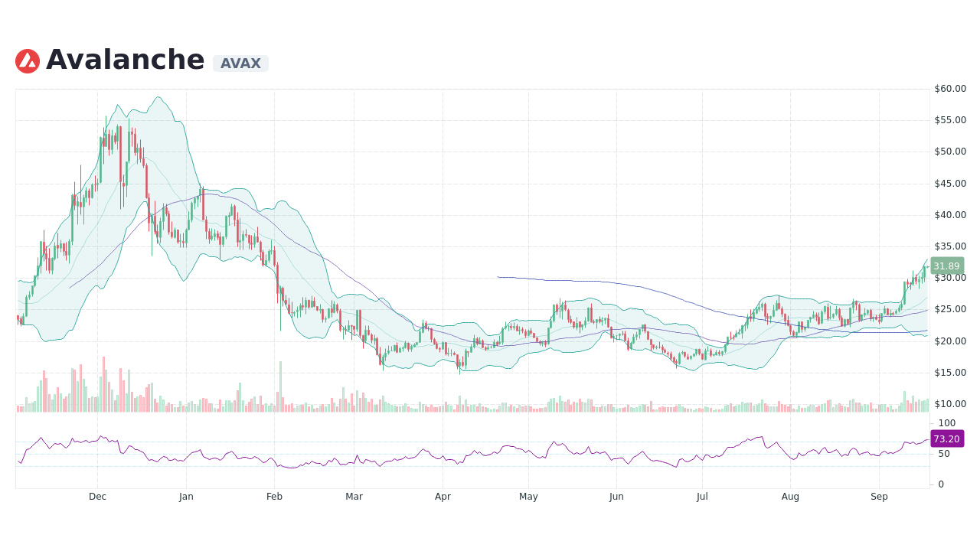Click the Avalanche logo icon
This screenshot has width=980, height=551.
pyautogui.click(x=27, y=60)
